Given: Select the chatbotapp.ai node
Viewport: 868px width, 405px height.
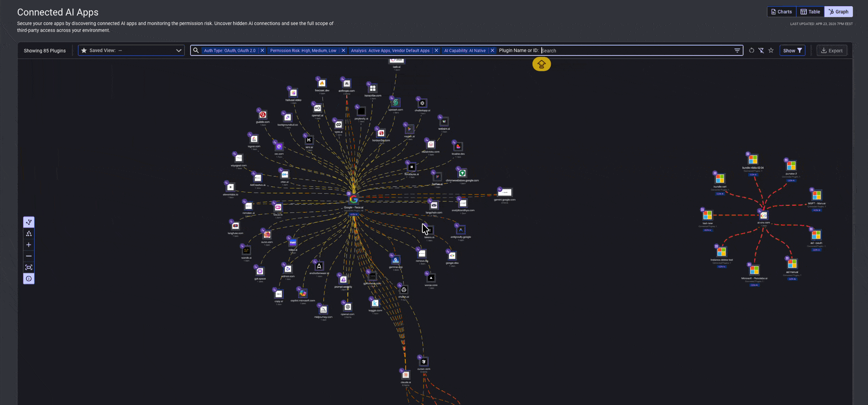Looking at the screenshot, I should click(x=422, y=103).
